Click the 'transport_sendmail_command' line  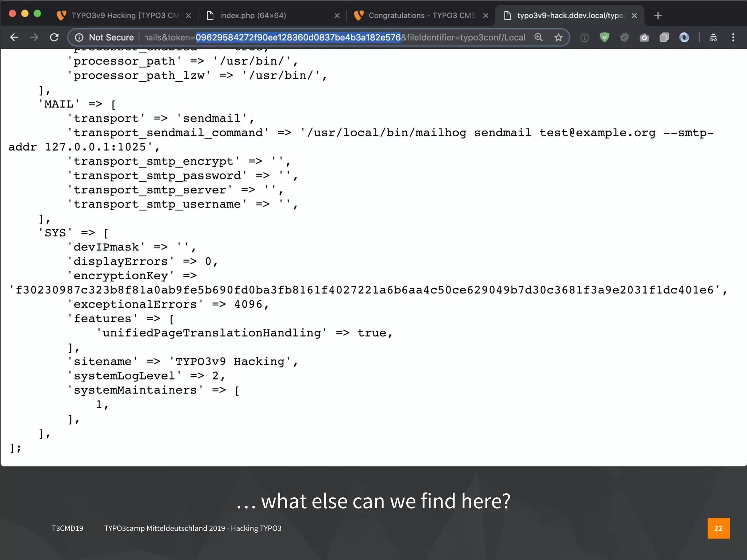(x=390, y=133)
